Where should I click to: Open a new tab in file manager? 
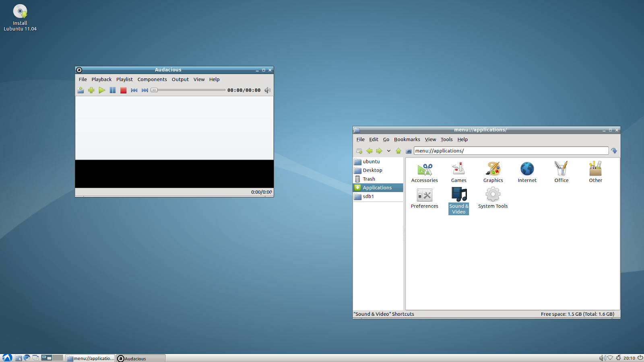tap(359, 151)
